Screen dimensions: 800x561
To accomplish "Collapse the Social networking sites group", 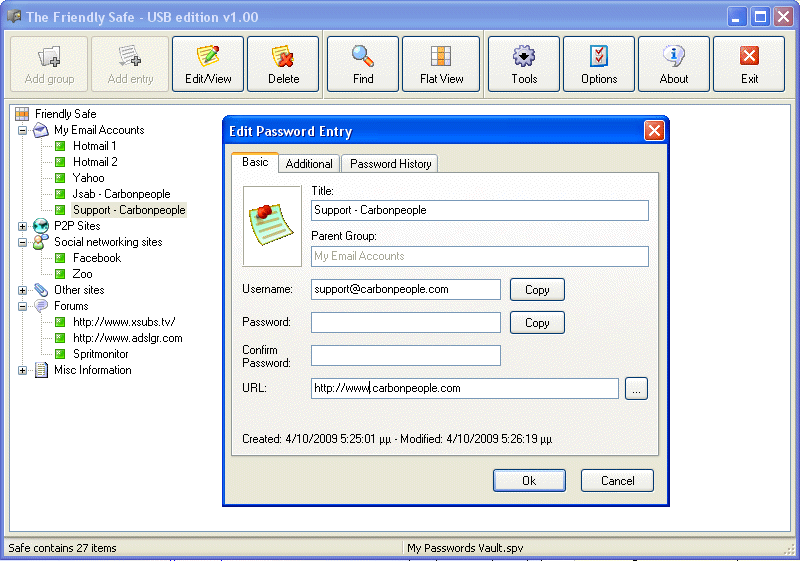I will tap(22, 242).
